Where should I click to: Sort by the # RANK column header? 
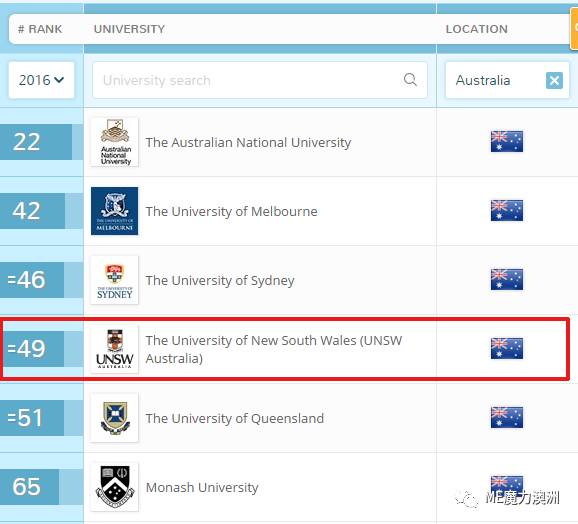40,29
